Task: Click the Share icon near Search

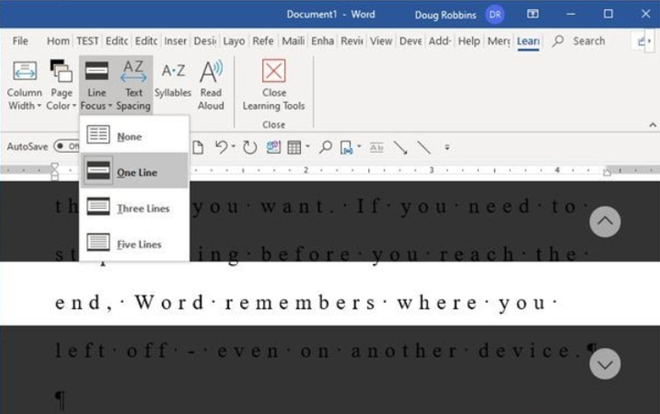Action: click(x=643, y=41)
